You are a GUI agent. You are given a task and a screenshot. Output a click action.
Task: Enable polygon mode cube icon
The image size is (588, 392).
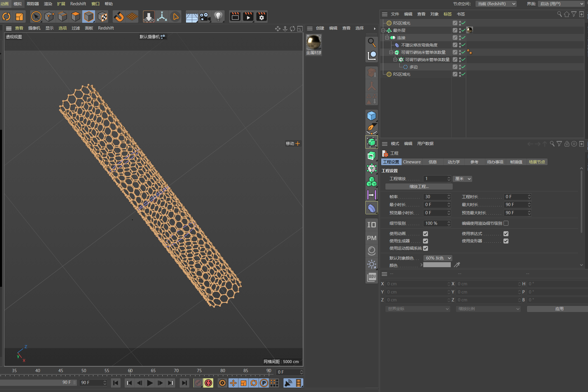pos(89,17)
